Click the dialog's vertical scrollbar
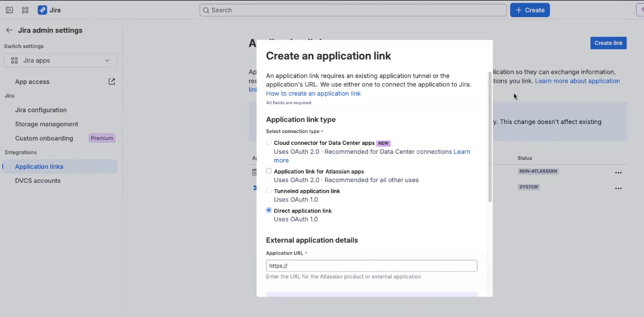644x317 pixels. [x=490, y=137]
